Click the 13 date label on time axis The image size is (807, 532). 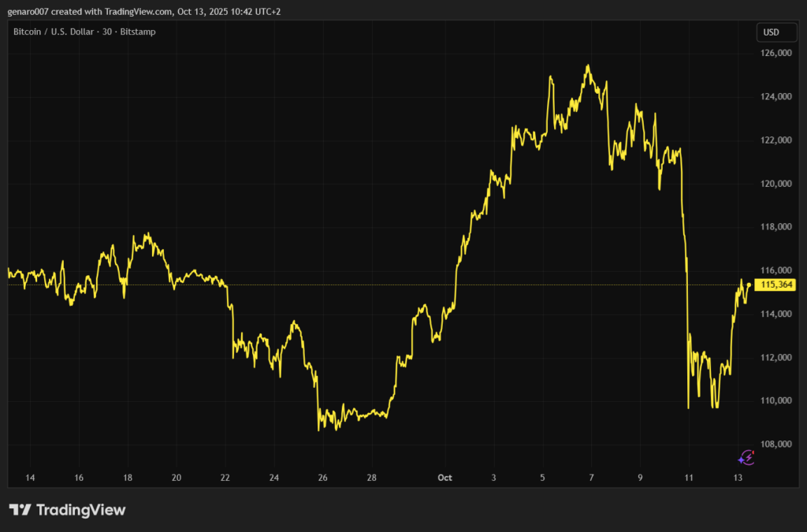coord(738,478)
